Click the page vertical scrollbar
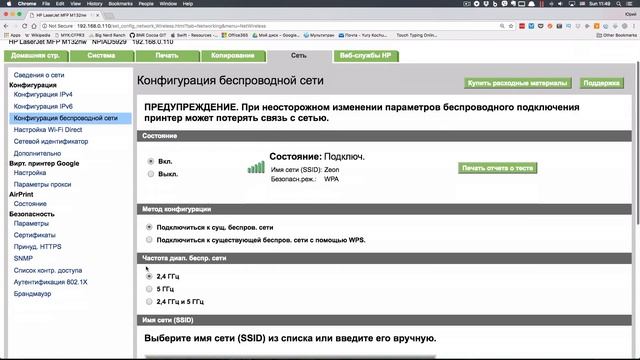Screen dimensions: 640x360 pyautogui.click(x=638, y=143)
